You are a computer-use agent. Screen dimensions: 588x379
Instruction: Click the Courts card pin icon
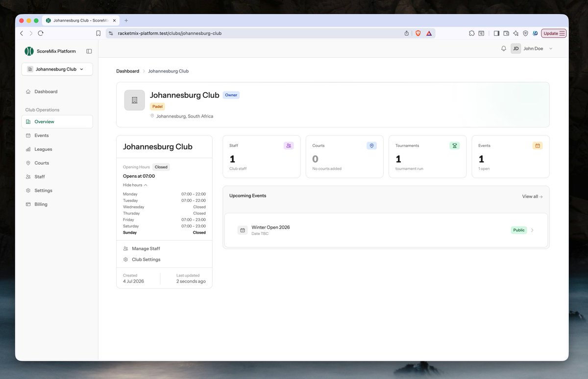point(371,145)
